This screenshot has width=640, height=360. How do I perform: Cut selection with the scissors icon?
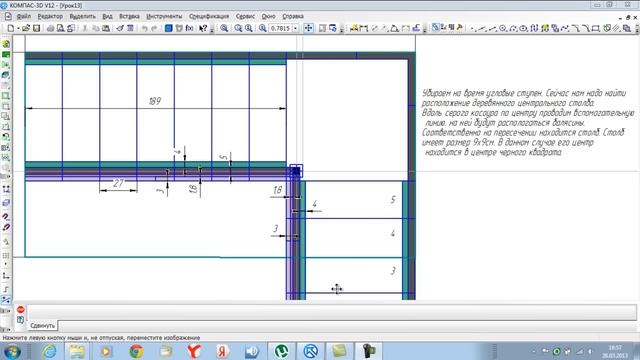point(85,28)
